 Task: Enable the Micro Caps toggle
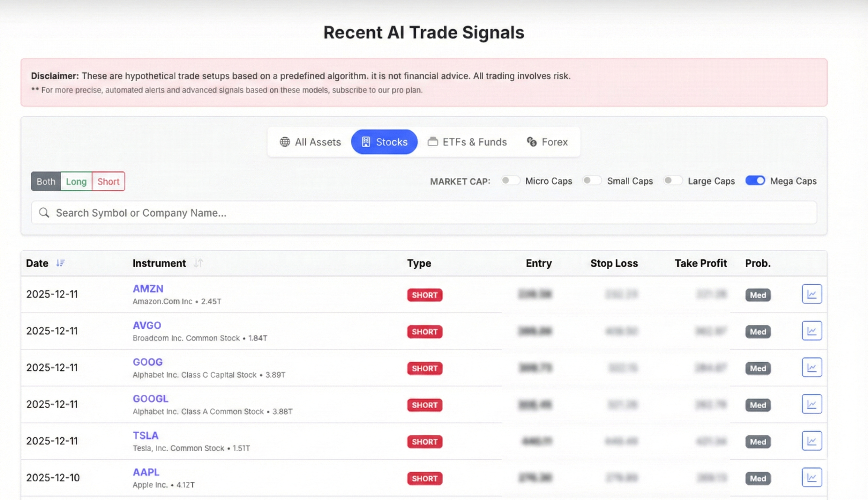[x=510, y=180]
